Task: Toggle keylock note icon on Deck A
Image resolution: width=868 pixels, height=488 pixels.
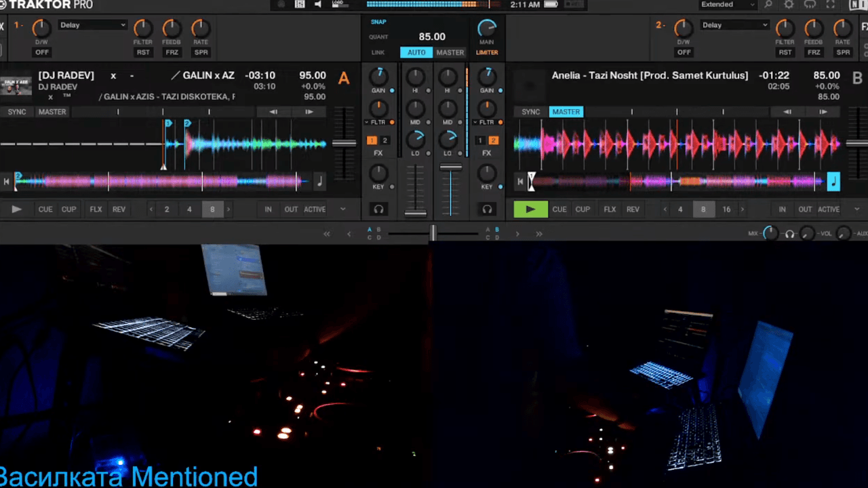Action: point(319,181)
